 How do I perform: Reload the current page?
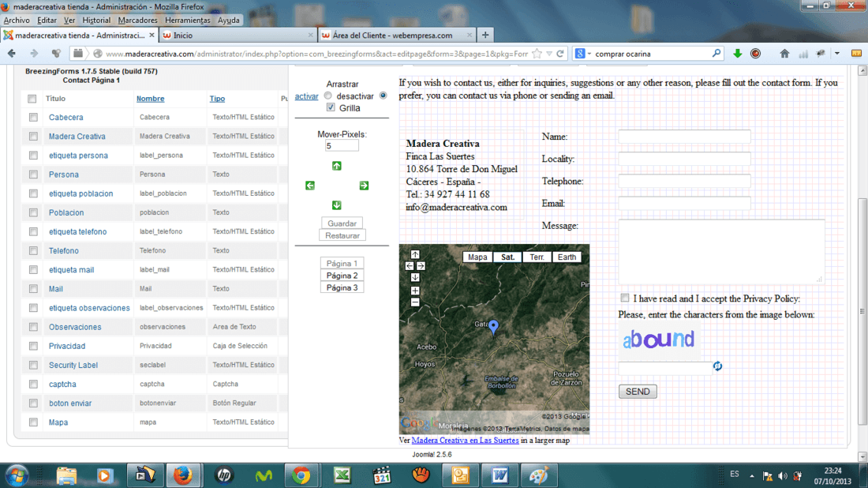(560, 54)
